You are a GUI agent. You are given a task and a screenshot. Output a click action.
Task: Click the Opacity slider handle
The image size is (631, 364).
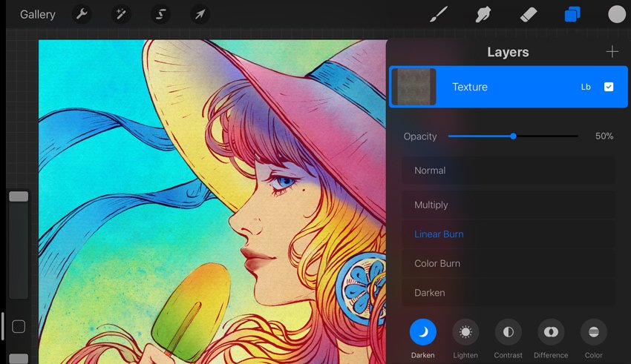coord(513,136)
